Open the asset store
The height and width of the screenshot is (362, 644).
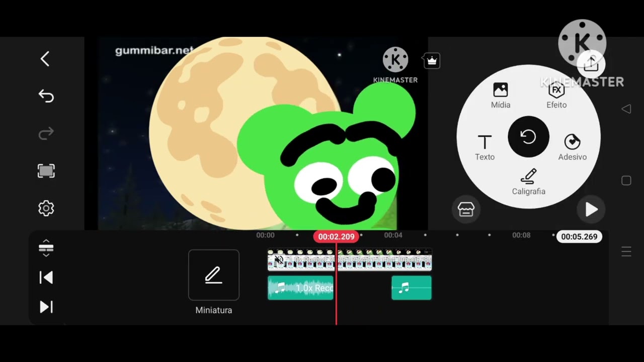[466, 209]
